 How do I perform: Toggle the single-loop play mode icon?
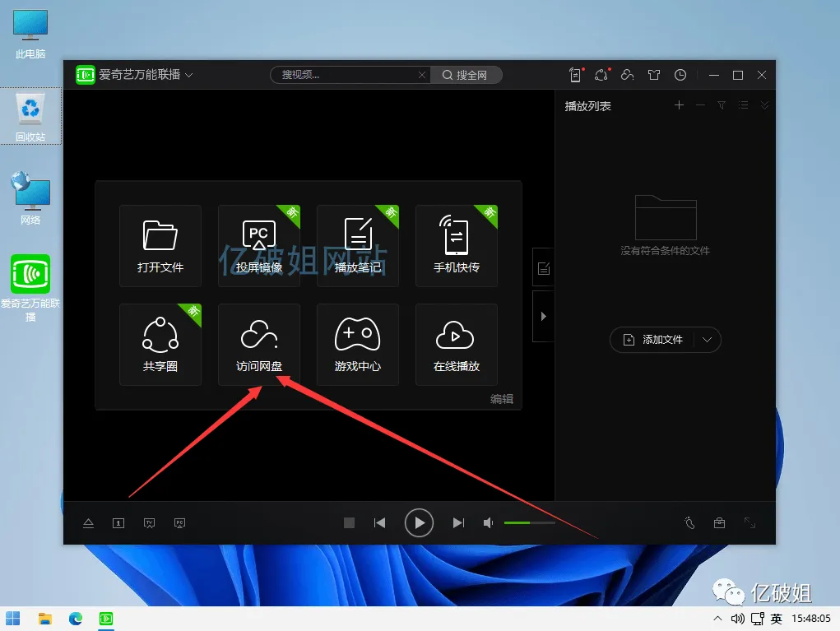pos(118,522)
